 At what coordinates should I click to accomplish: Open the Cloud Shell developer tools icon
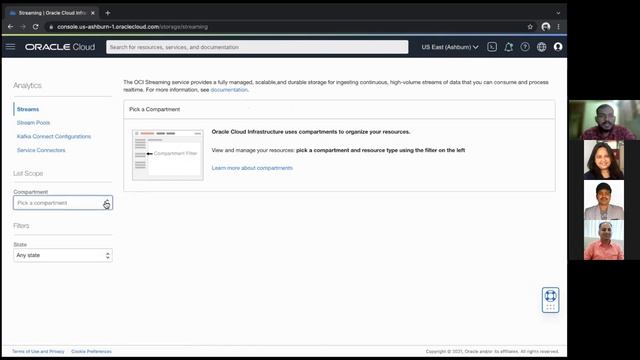click(492, 47)
